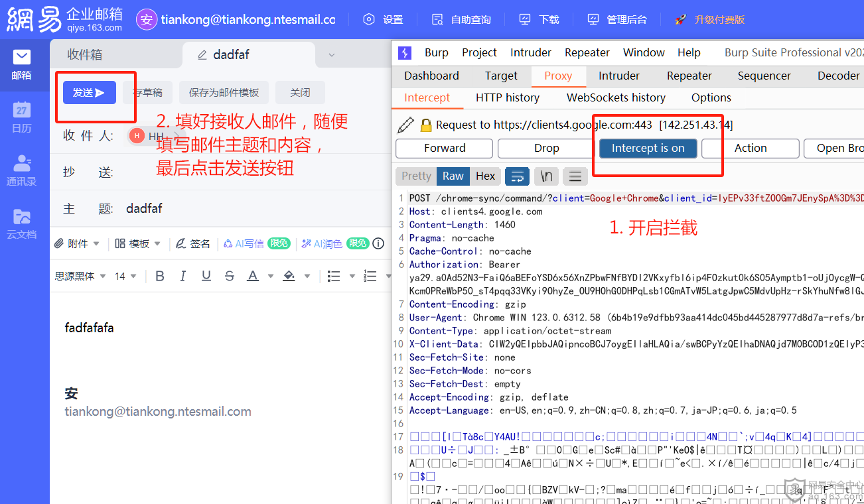The height and width of the screenshot is (504, 864).
Task: Open the Window menu in Burp
Action: click(644, 53)
